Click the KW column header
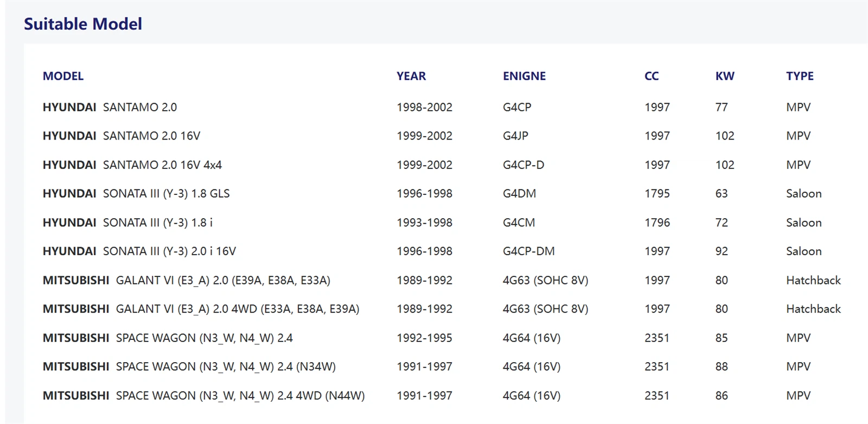 725,76
